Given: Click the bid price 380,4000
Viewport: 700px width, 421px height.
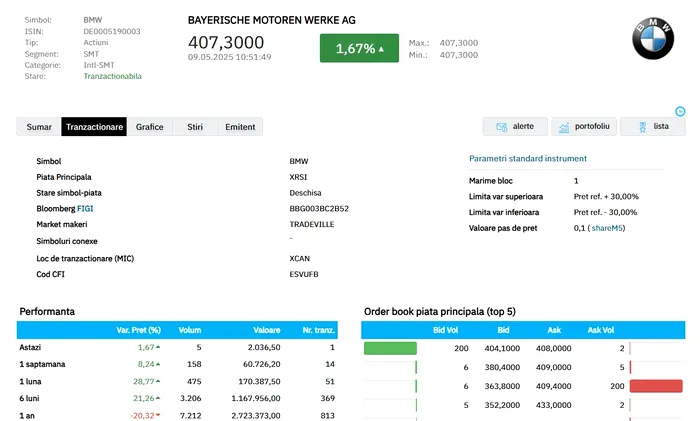Looking at the screenshot, I should point(502,367).
